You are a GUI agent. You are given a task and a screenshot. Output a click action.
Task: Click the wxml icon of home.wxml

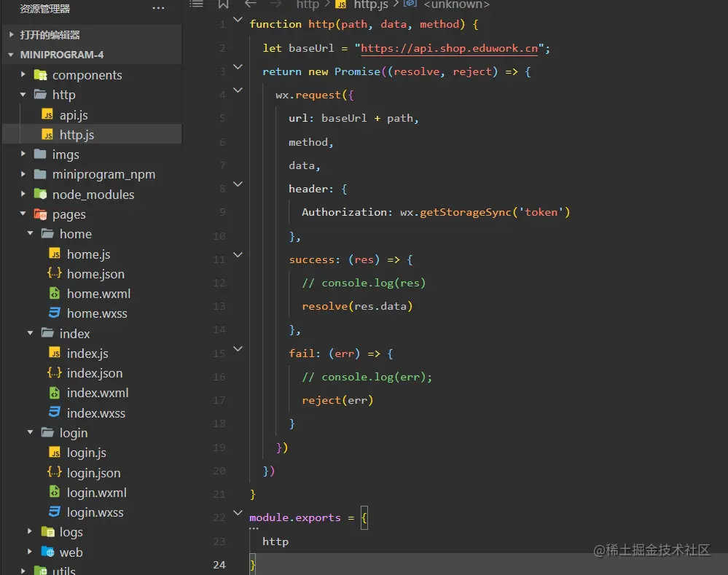55,293
